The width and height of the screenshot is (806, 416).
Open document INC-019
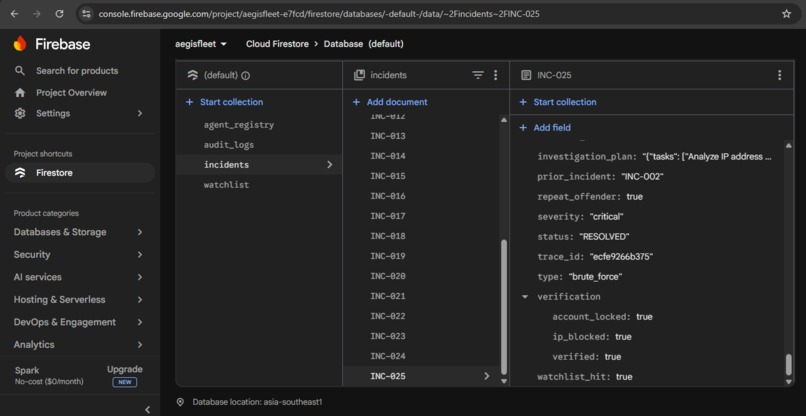click(x=388, y=256)
